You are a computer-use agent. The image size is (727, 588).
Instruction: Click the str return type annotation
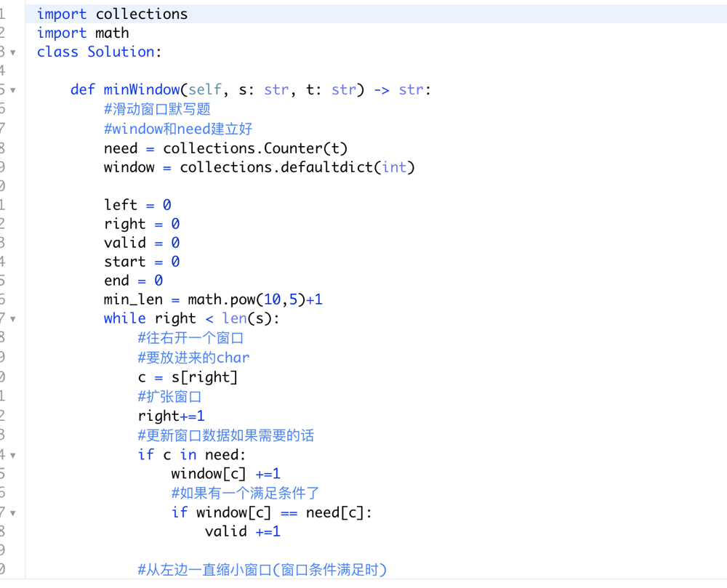[411, 89]
